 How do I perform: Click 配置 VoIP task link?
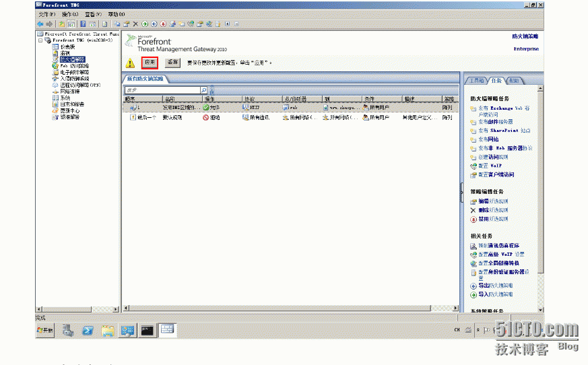[x=490, y=166]
